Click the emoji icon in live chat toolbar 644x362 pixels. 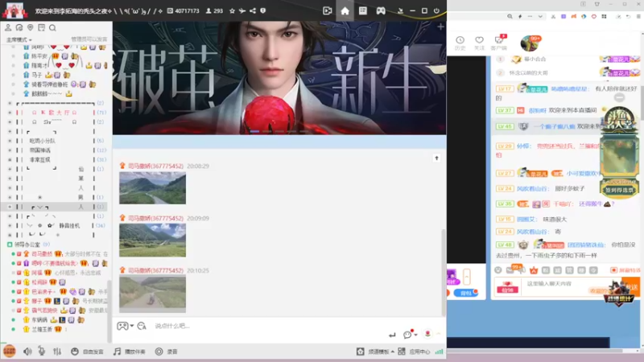click(x=498, y=270)
